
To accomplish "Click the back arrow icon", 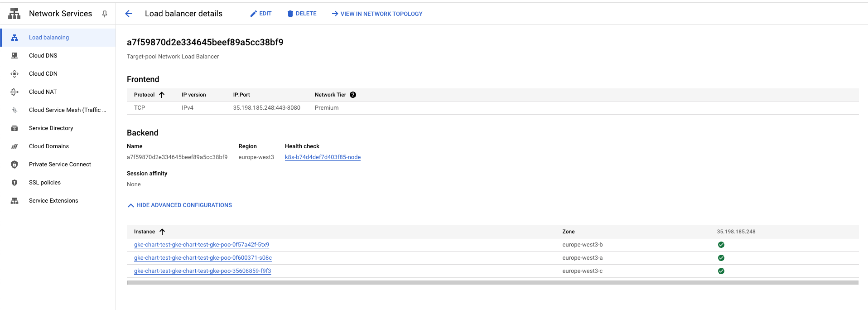I will (x=129, y=14).
